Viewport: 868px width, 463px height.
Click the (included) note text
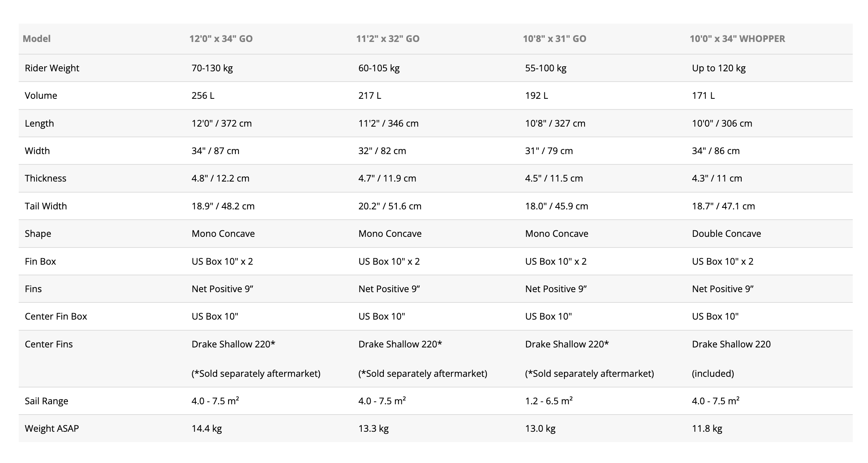click(713, 373)
